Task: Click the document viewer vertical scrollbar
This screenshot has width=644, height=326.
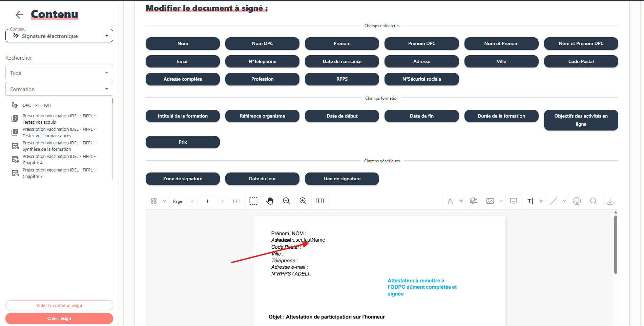Action: pos(616,244)
